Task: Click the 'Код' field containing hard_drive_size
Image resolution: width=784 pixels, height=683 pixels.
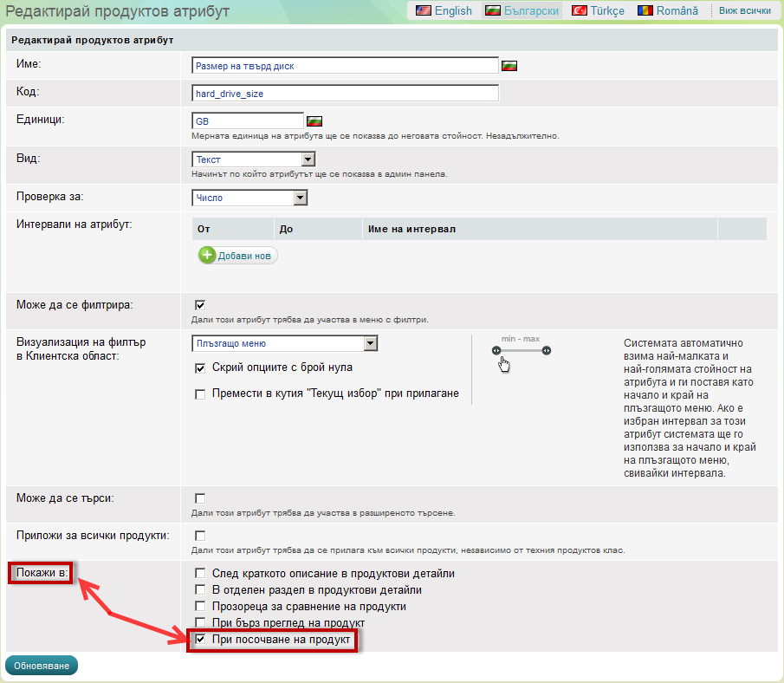Action: click(345, 94)
